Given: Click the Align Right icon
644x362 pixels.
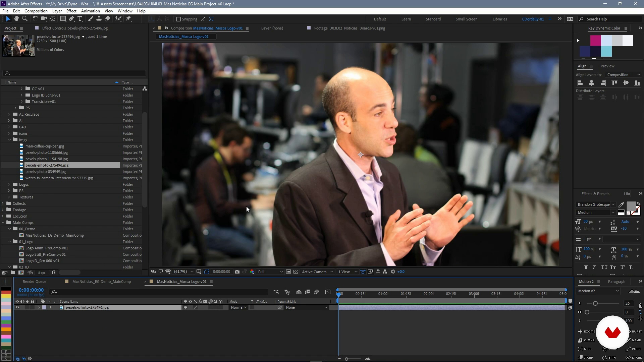Looking at the screenshot, I should coord(603,83).
